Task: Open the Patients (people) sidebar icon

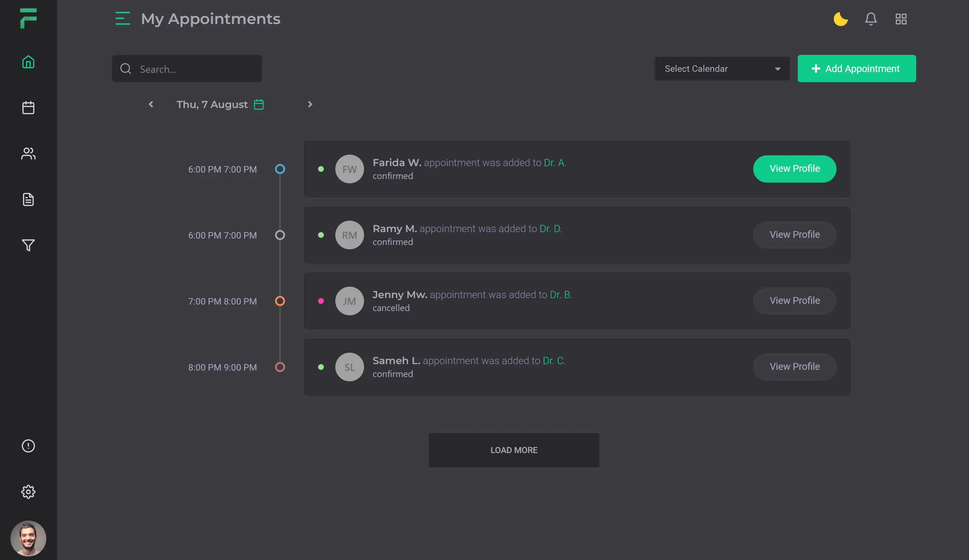Action: [28, 153]
